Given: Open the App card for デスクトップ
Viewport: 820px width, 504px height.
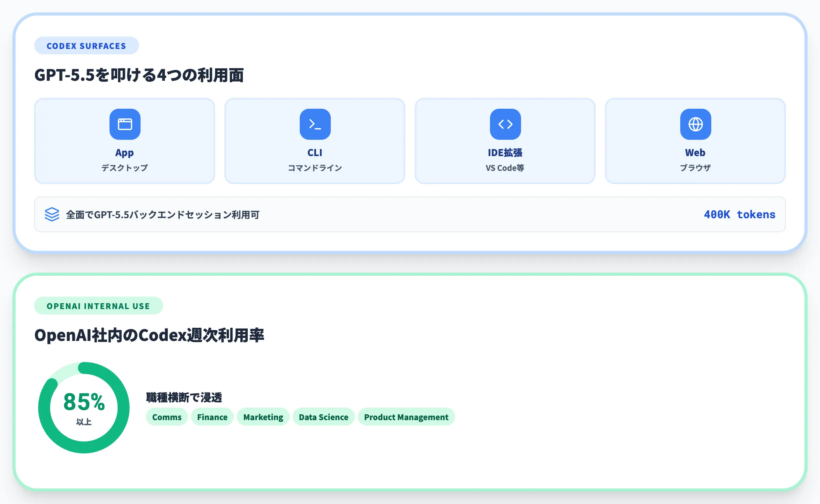Looking at the screenshot, I should (124, 141).
